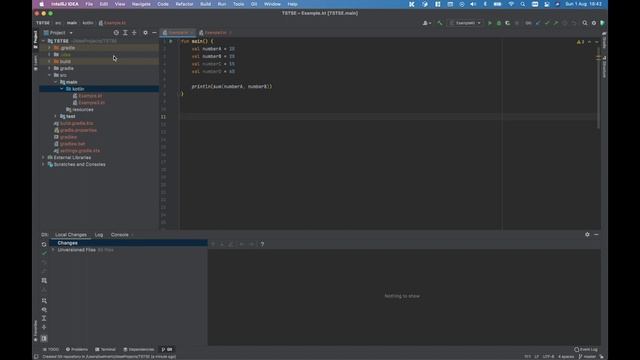Screen dimensions: 640x360
Task: Open Project panel options gear
Action: tap(145, 33)
